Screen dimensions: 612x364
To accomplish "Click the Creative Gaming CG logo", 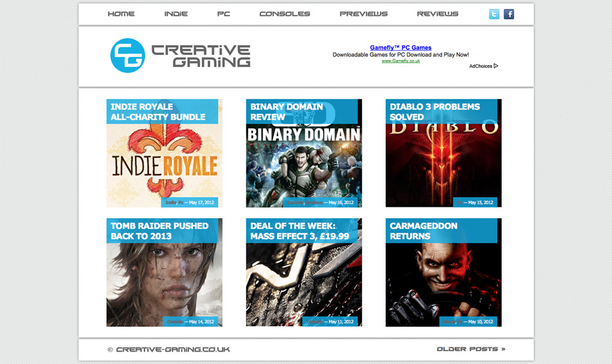I will [x=128, y=55].
